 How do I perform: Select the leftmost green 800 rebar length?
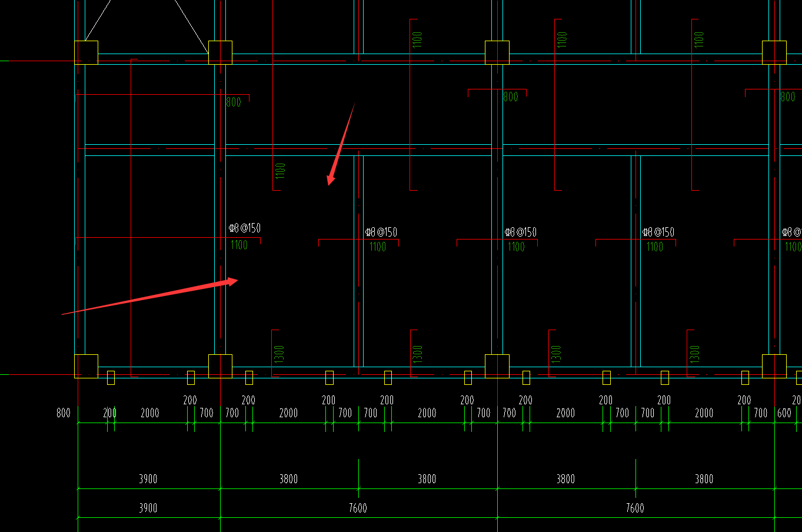click(234, 102)
